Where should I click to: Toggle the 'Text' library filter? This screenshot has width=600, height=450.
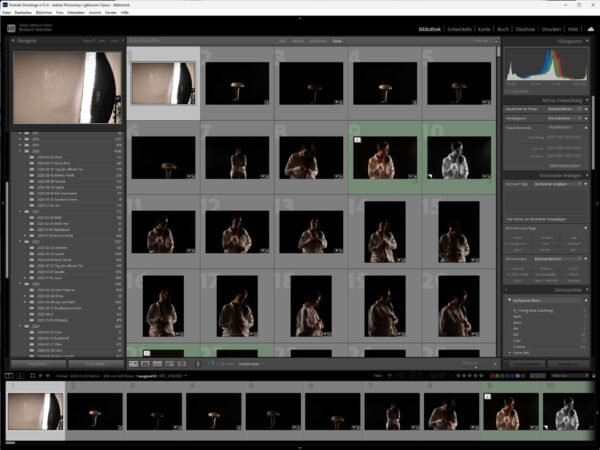click(x=285, y=42)
